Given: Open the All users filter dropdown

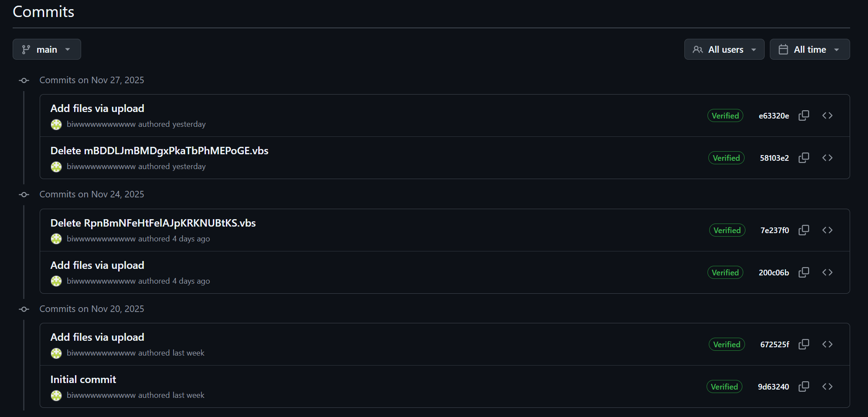Looking at the screenshot, I should pos(724,49).
